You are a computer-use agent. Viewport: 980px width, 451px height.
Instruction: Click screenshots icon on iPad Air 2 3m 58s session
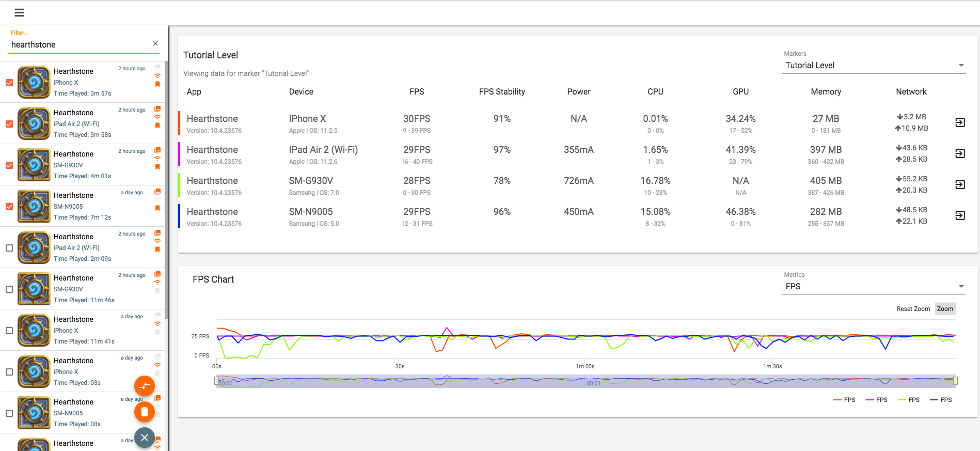click(157, 109)
